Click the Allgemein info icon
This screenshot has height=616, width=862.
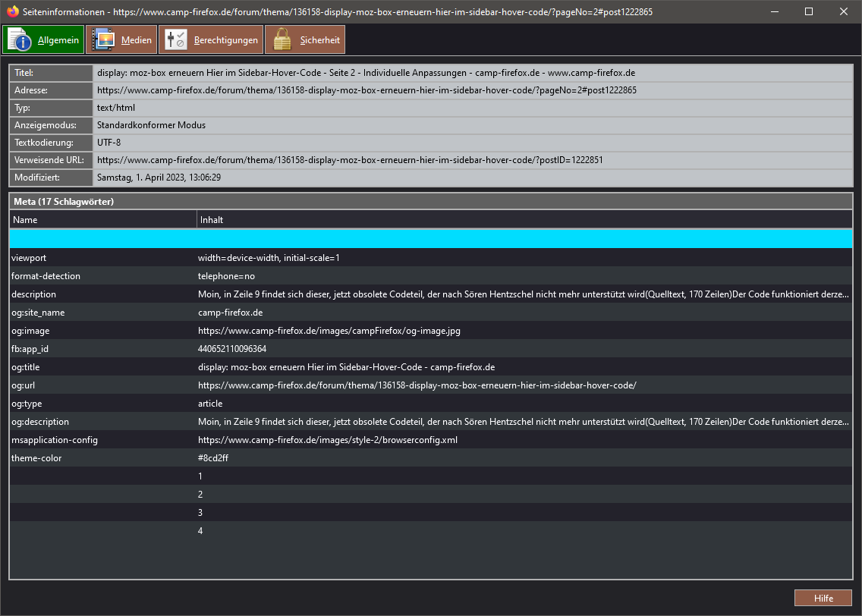coord(19,40)
